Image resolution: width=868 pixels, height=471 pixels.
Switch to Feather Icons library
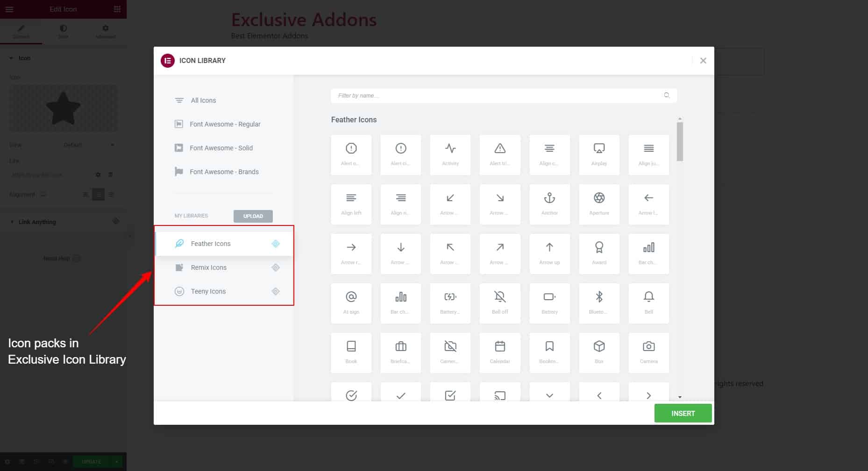[224, 244]
